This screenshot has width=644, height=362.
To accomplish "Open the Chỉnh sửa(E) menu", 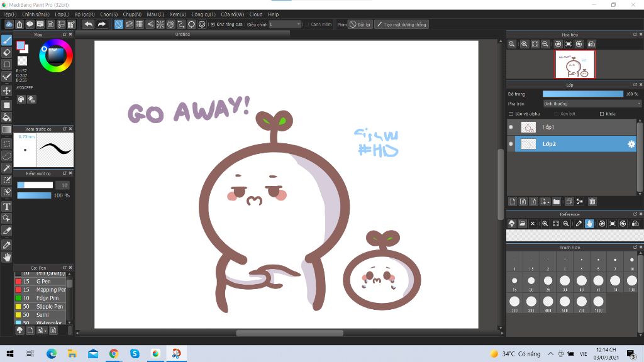I will tap(36, 14).
